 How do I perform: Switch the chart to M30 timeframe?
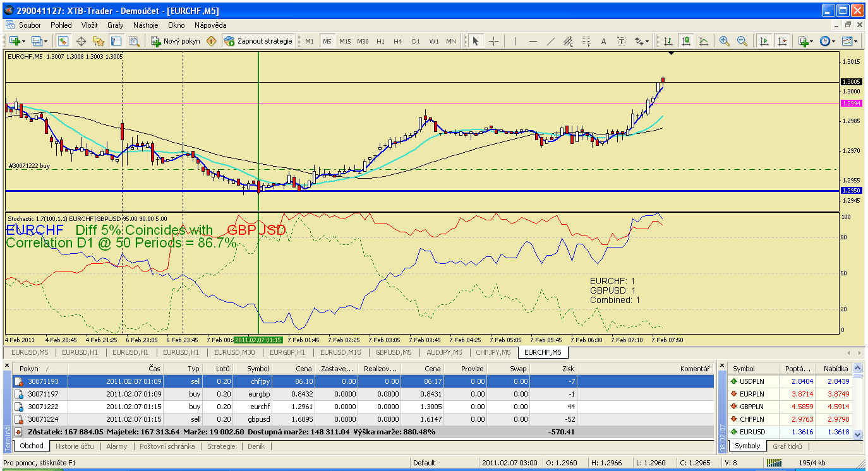363,41
